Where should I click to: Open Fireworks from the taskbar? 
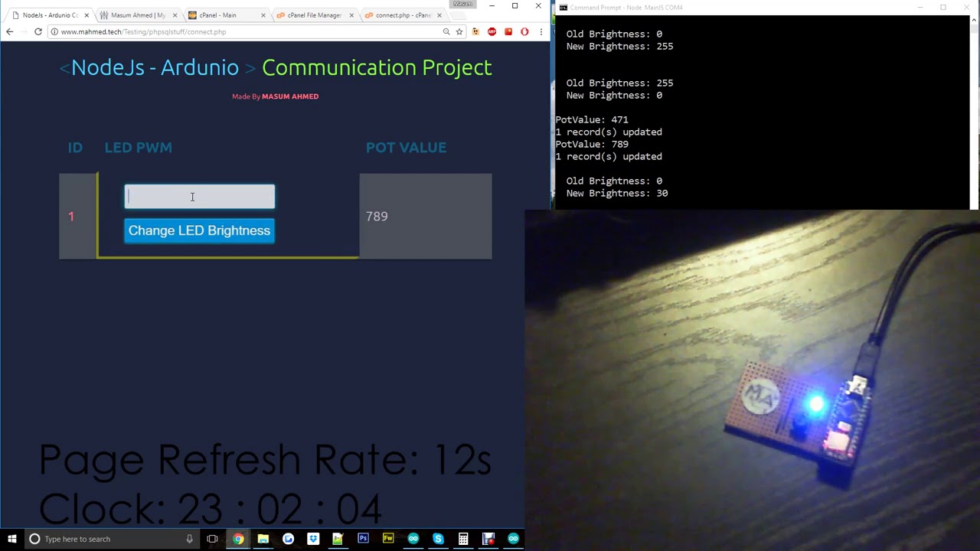click(388, 539)
